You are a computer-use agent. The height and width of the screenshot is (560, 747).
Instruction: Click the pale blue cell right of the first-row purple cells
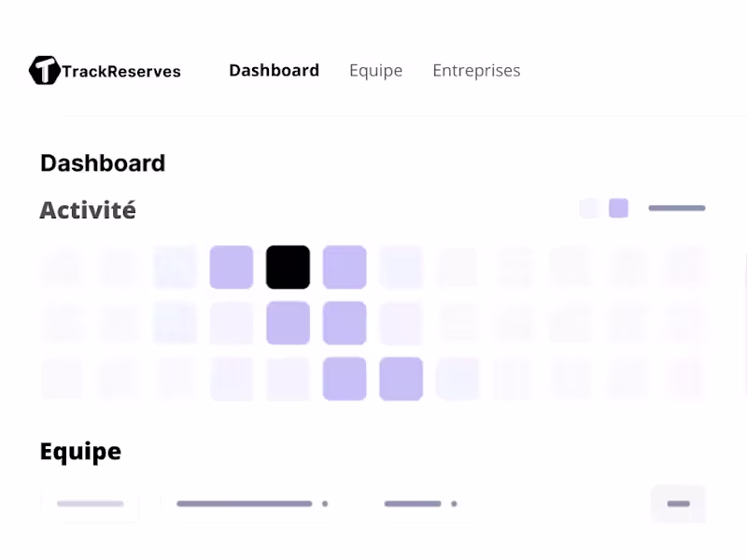401,267
